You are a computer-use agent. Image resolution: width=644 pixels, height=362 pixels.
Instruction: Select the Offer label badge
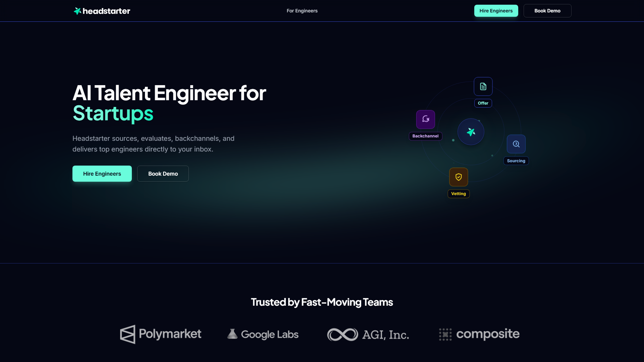point(483,103)
